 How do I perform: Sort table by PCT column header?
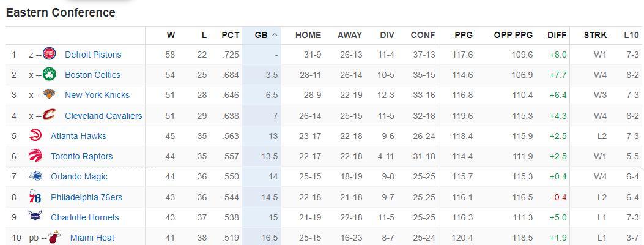[x=230, y=35]
